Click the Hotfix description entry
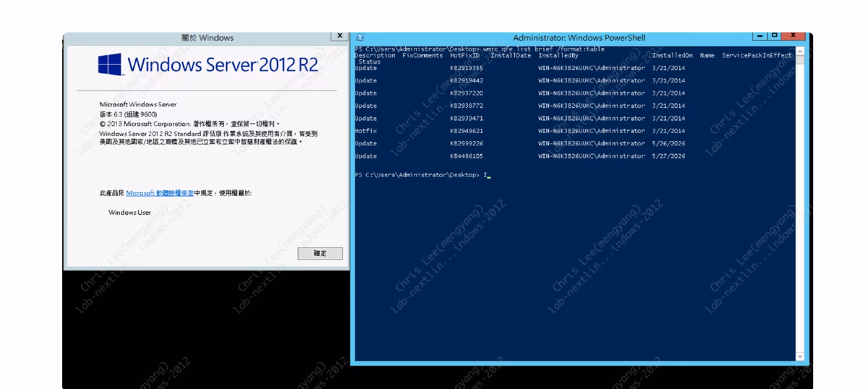Image resolution: width=868 pixels, height=389 pixels. [366, 131]
